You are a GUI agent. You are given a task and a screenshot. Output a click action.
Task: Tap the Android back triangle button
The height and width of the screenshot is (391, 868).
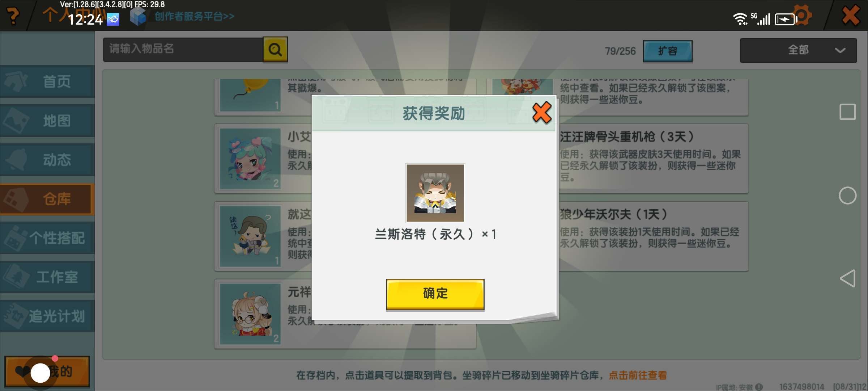pos(847,278)
